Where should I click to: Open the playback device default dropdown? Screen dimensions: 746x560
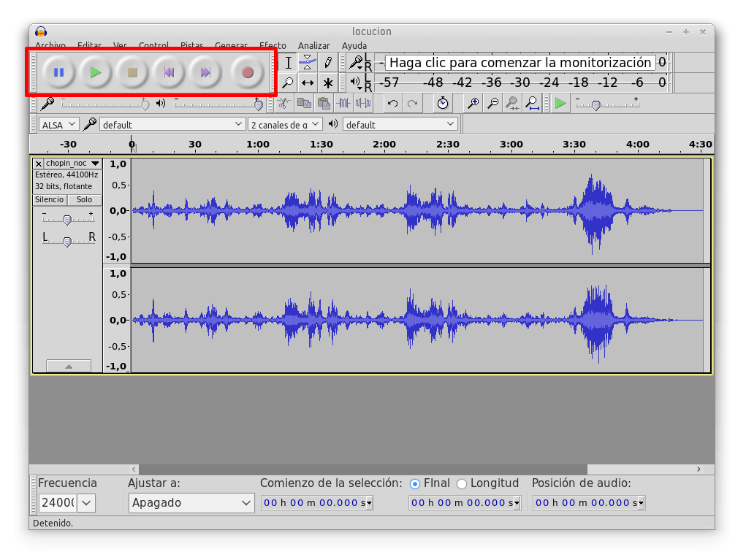400,125
